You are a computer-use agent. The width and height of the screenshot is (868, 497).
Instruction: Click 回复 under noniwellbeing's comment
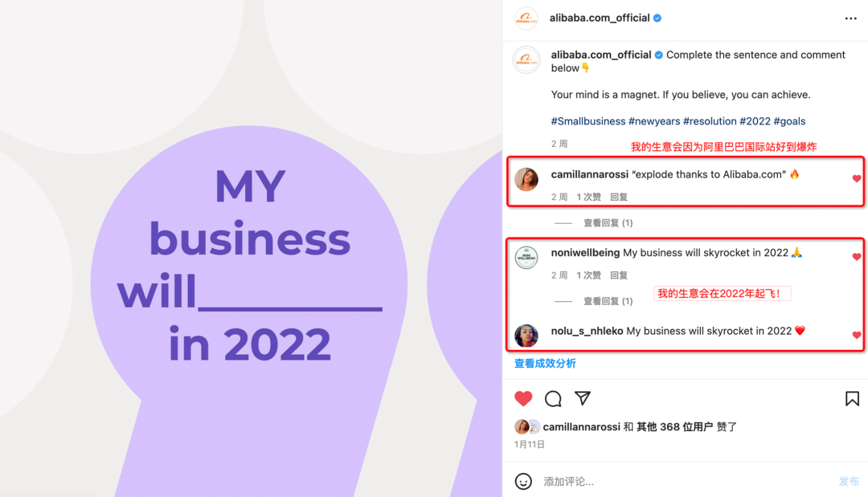pyautogui.click(x=619, y=275)
